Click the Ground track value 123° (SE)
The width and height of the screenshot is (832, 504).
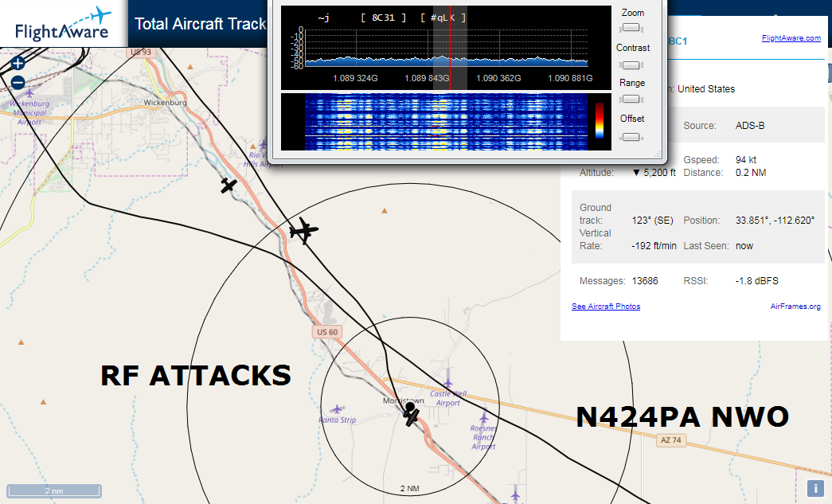[652, 221]
